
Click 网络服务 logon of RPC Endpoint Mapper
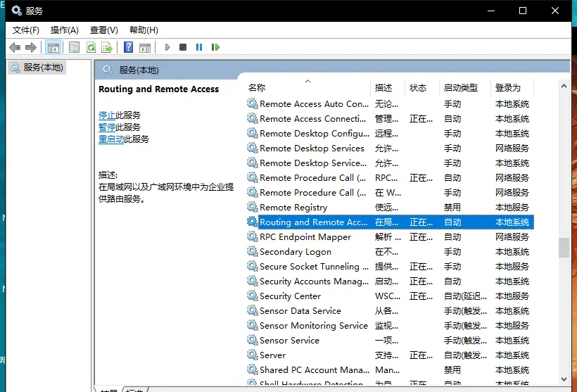tap(512, 236)
